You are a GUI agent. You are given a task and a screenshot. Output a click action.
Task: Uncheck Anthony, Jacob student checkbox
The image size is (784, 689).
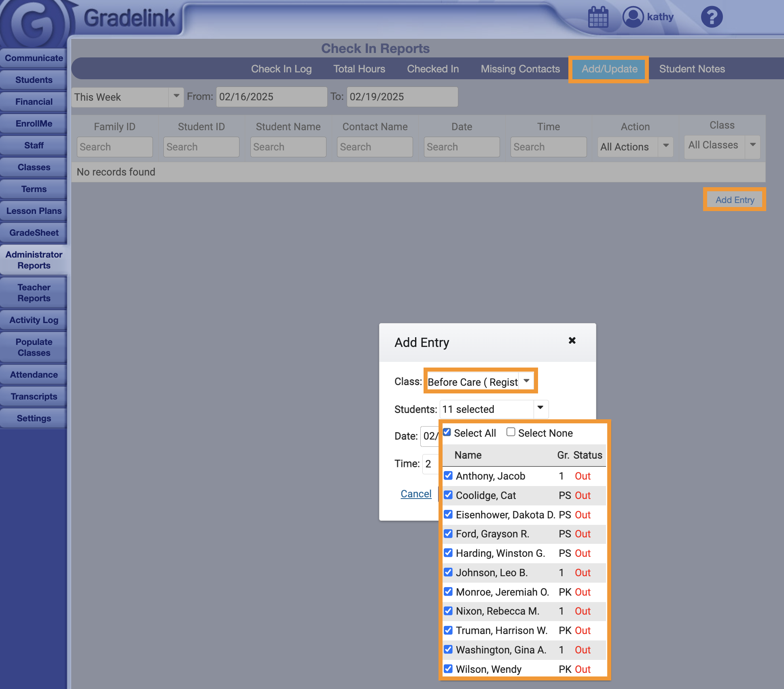448,476
